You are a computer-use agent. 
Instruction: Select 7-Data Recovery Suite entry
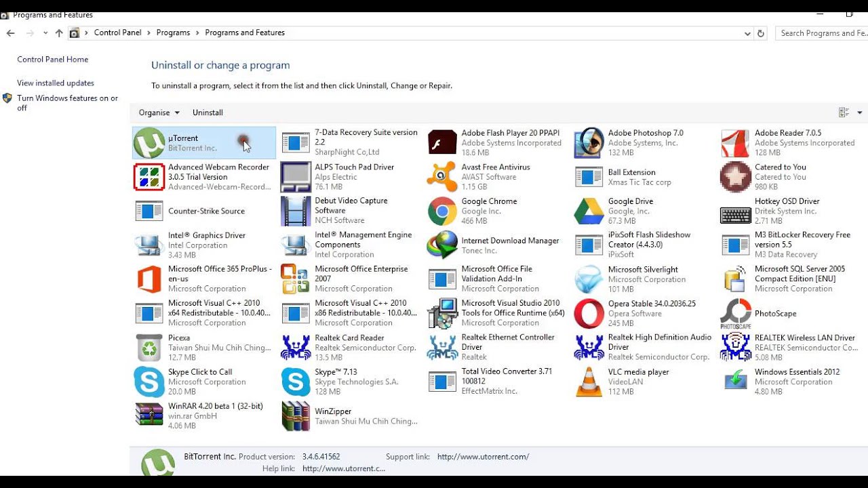tap(351, 143)
